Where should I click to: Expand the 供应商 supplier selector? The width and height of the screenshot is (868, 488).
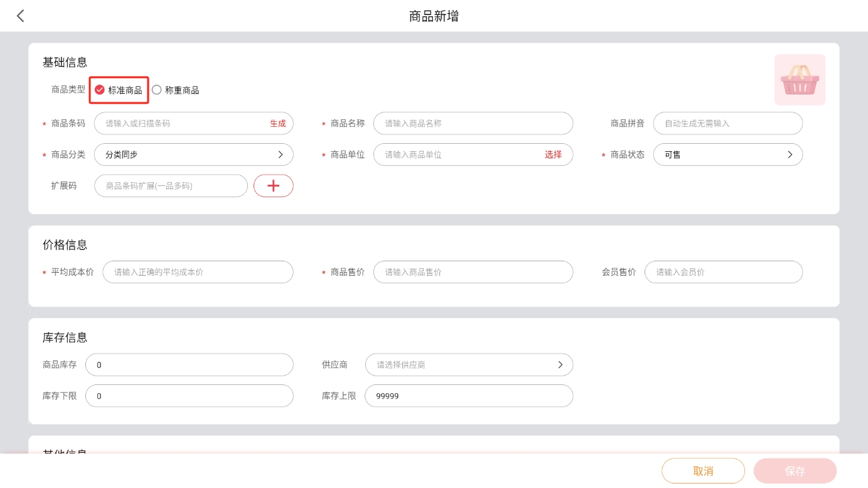click(468, 365)
